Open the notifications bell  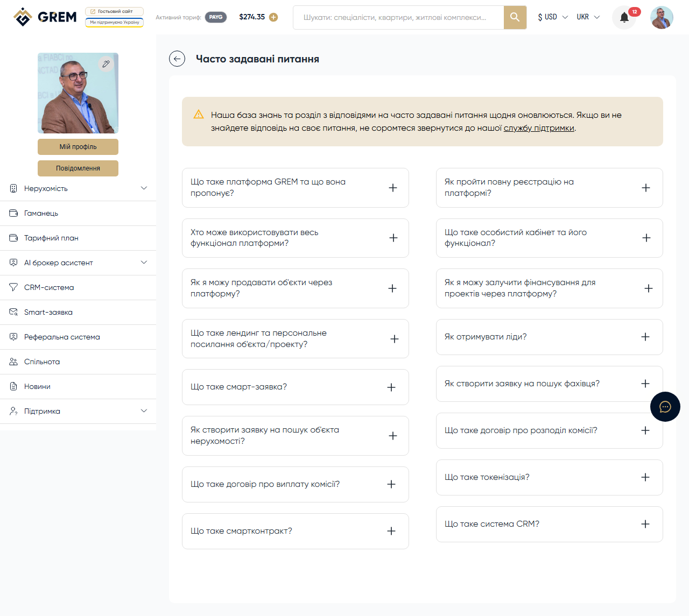point(624,17)
